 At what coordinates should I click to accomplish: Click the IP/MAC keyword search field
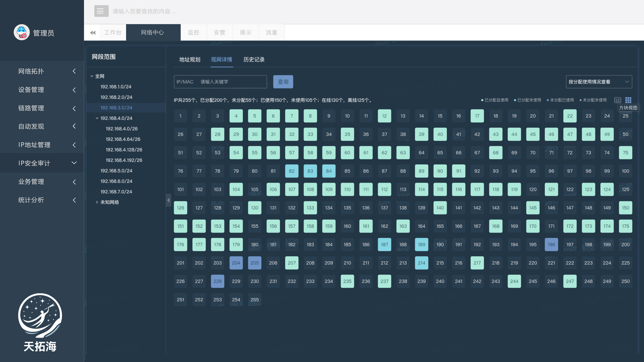[232, 82]
